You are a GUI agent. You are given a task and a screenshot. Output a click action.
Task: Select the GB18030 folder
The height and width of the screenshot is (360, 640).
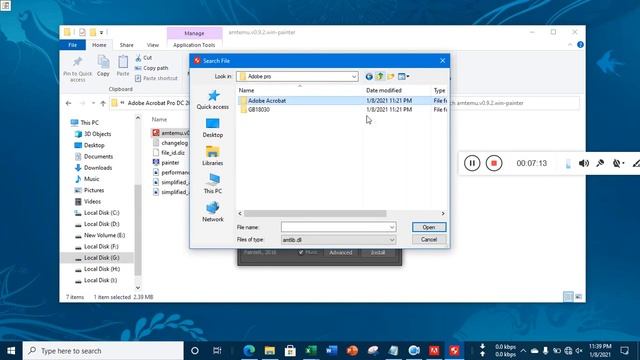pos(259,109)
